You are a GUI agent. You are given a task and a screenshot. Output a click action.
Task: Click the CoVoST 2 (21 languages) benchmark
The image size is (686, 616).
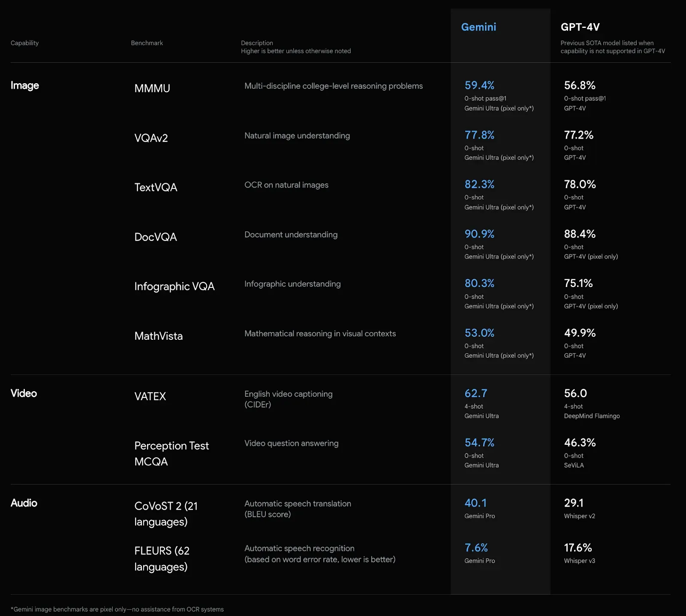click(166, 514)
